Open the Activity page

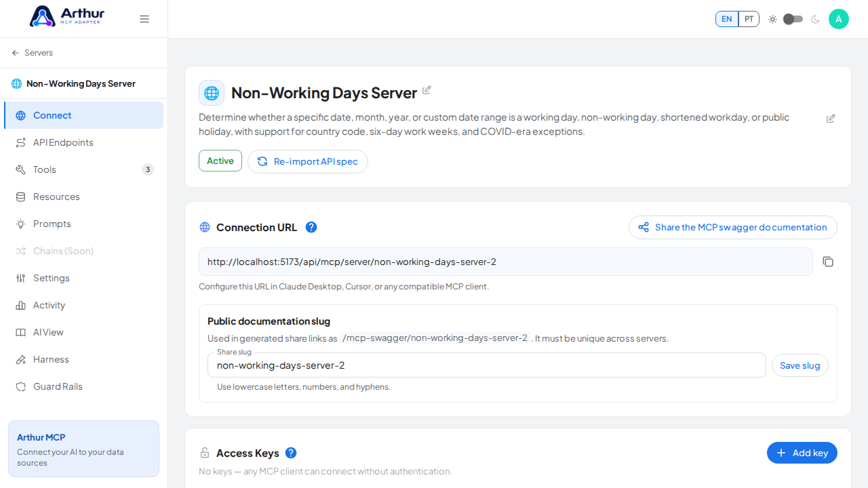pyautogui.click(x=83, y=305)
